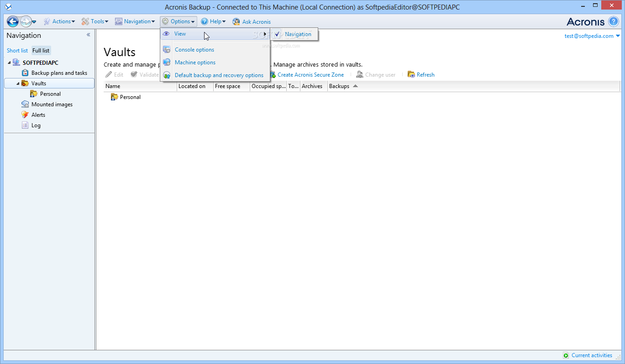Click the Default backup and recovery options icon
Screen dimensions: 625x364
pos(167,75)
